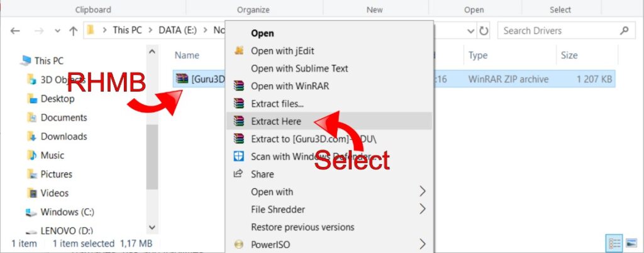Open Downloads folder in navigation pane
The image size is (644, 253).
click(64, 137)
